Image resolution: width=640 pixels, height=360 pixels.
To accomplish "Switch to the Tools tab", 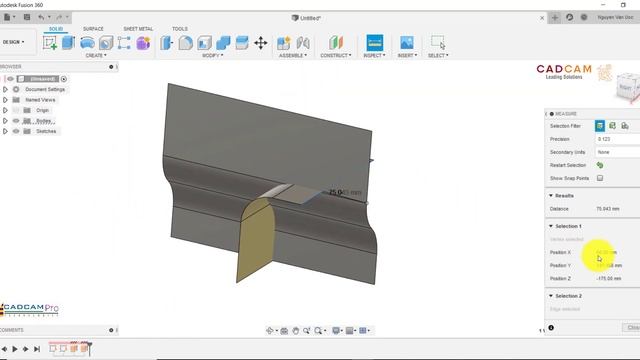I will click(180, 29).
